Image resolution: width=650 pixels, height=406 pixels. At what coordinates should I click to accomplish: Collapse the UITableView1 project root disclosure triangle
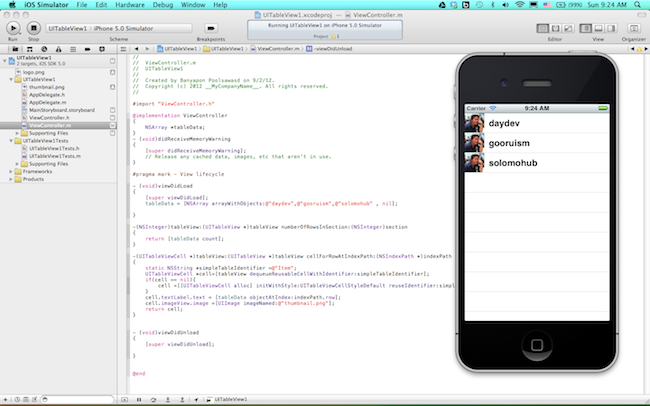(5, 61)
